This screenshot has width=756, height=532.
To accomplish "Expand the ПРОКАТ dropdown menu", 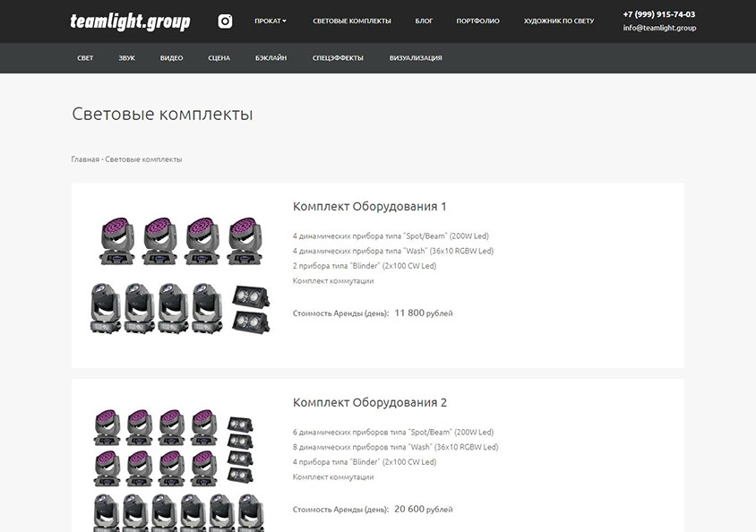I will coord(270,21).
